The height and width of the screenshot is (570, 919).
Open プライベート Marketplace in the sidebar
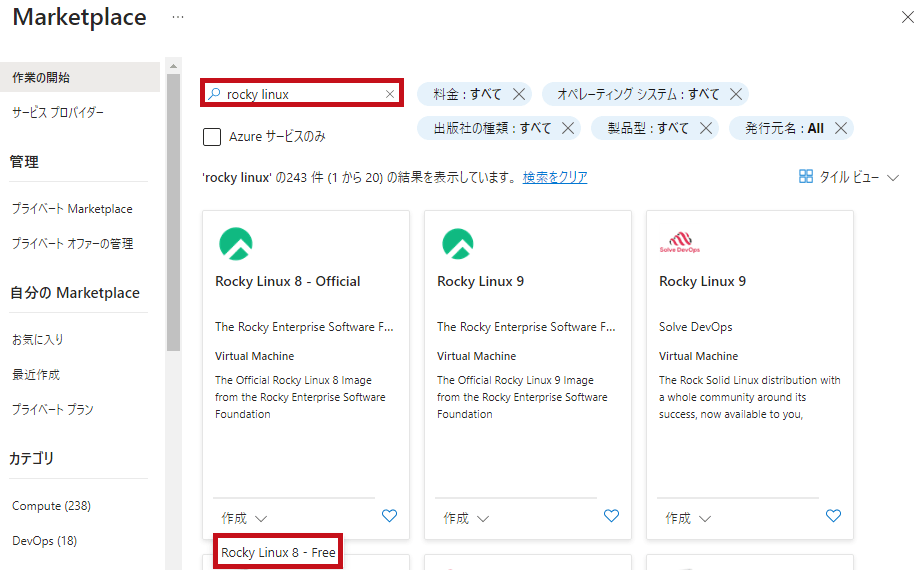point(72,209)
